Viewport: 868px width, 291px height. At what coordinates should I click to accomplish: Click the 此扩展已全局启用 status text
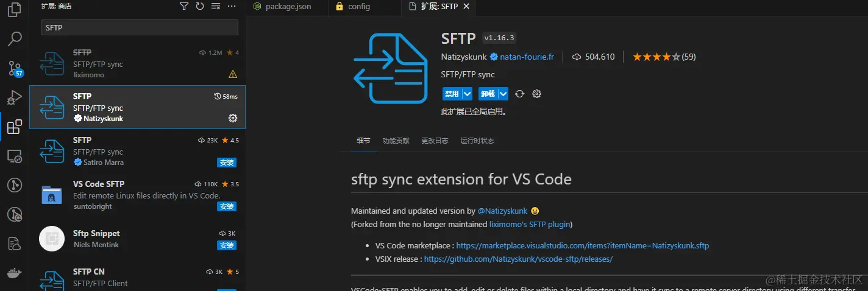coord(474,112)
